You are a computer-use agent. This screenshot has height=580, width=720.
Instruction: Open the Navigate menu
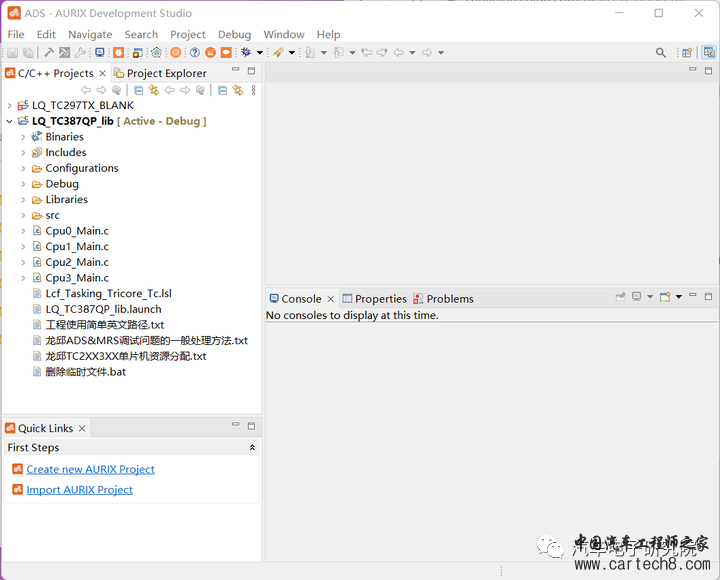tap(90, 34)
